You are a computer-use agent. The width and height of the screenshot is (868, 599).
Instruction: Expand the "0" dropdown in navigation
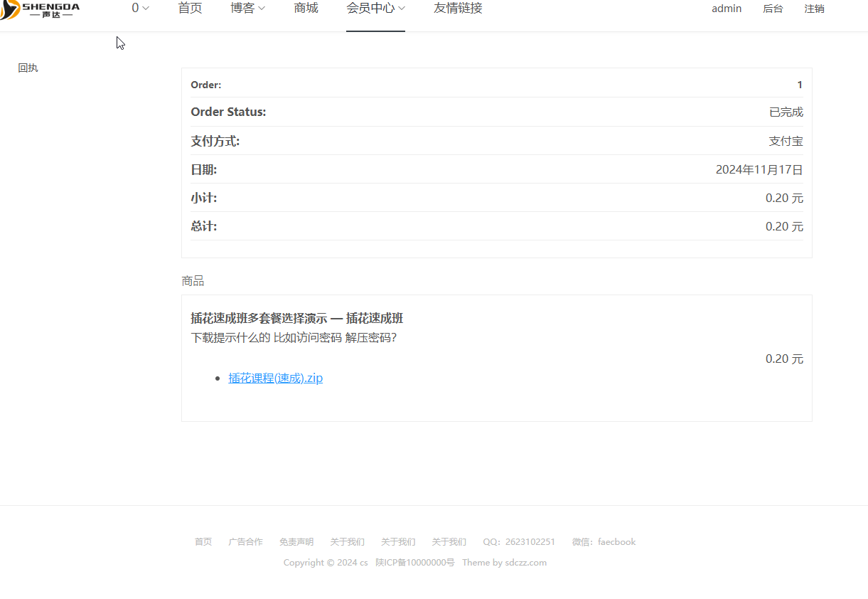coord(140,9)
